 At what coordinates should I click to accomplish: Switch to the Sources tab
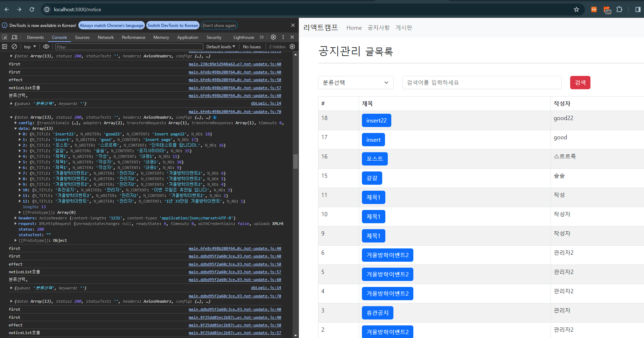pyautogui.click(x=82, y=37)
